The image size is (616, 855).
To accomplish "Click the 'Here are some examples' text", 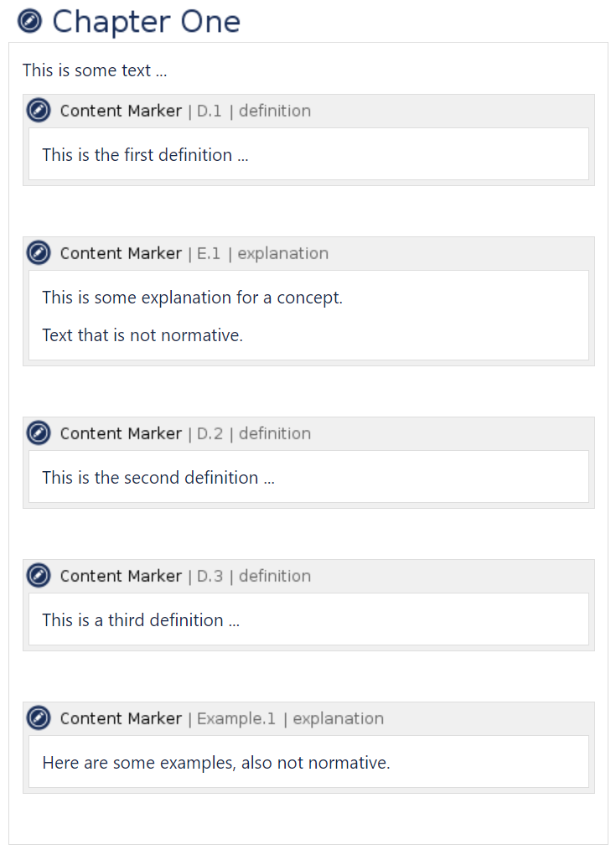I will pos(216,763).
